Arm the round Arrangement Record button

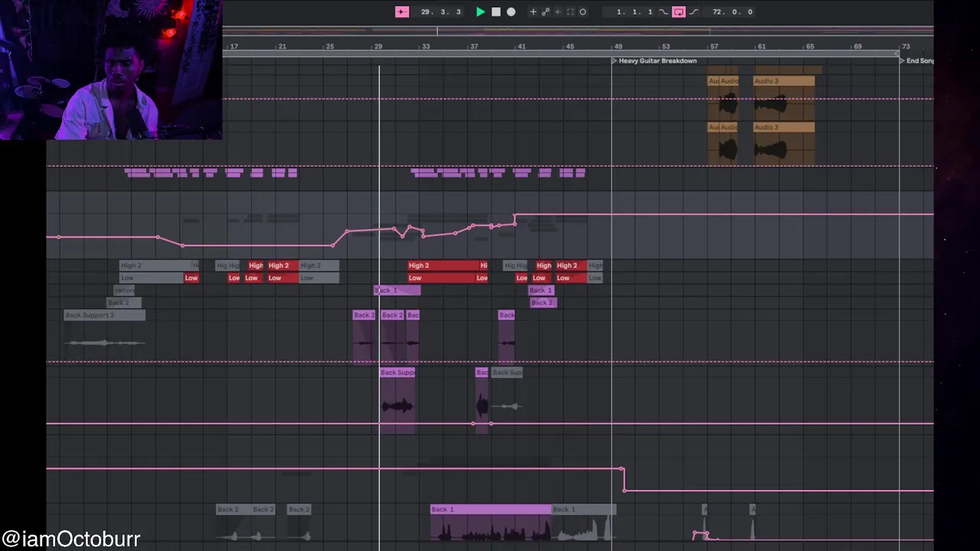coord(511,11)
